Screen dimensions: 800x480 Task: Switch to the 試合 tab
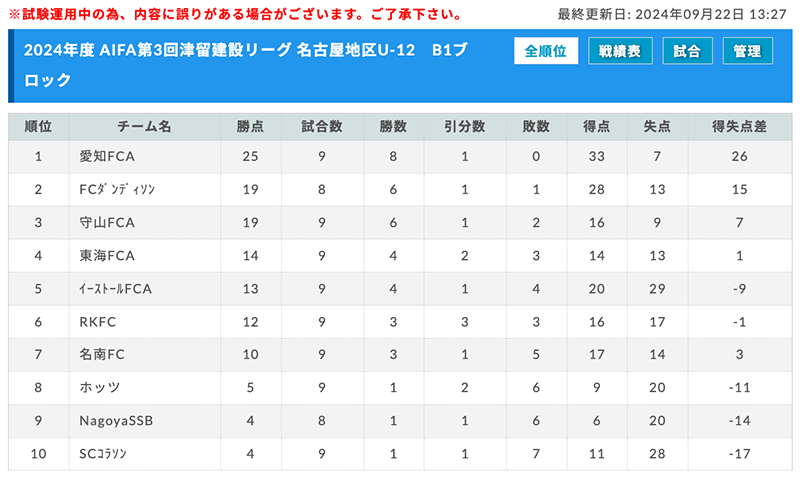click(x=687, y=51)
